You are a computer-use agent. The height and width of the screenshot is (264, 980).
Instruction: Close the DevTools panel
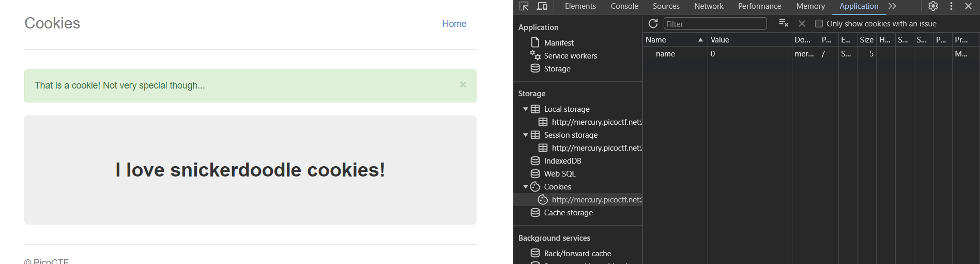(968, 6)
